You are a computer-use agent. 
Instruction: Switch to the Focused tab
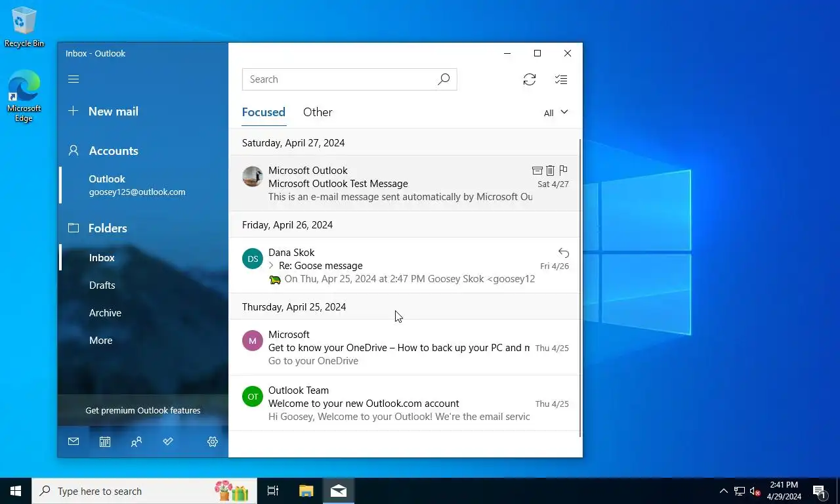264,112
